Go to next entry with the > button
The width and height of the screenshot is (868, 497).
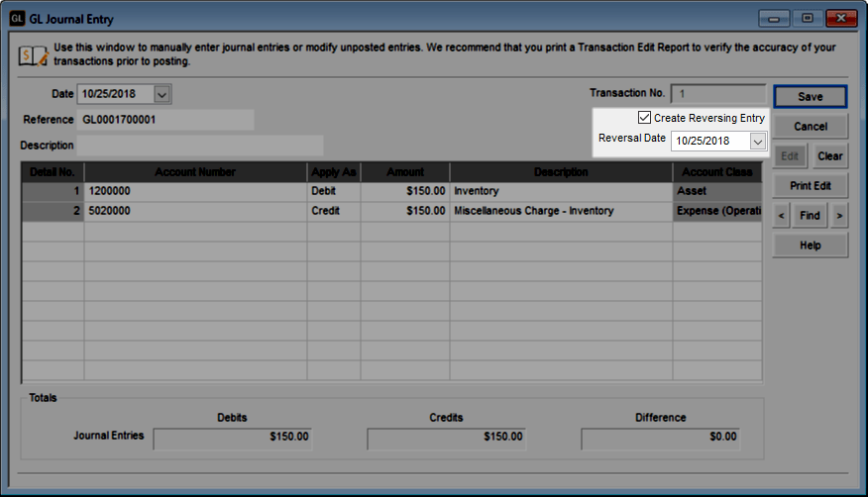pos(839,216)
